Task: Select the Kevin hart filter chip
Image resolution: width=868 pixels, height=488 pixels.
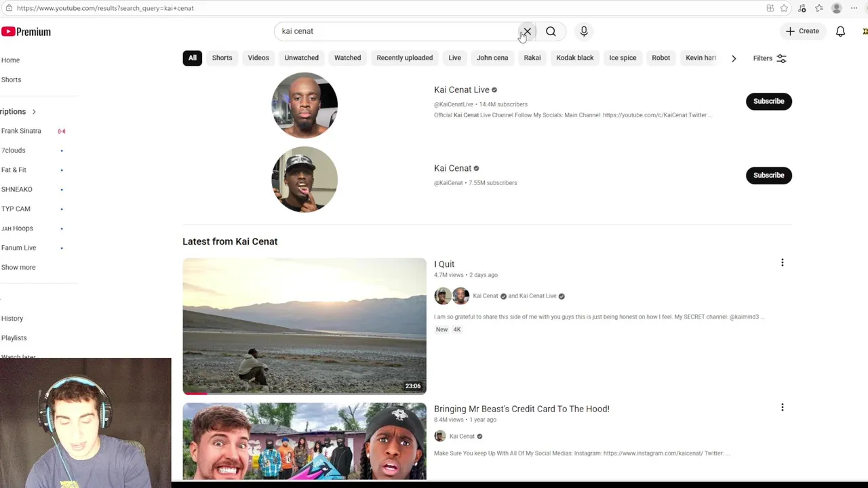Action: click(701, 58)
